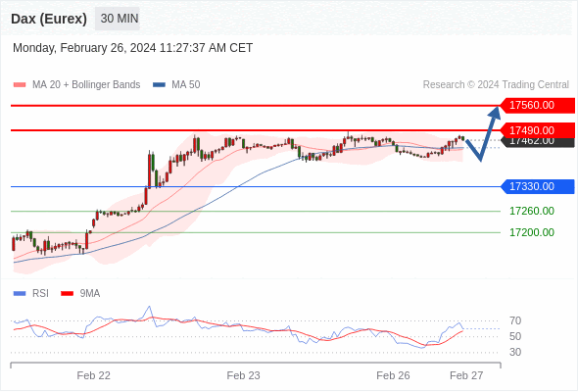Click the blue RSI legend swatch
This screenshot has width=578, height=392.
coord(20,294)
